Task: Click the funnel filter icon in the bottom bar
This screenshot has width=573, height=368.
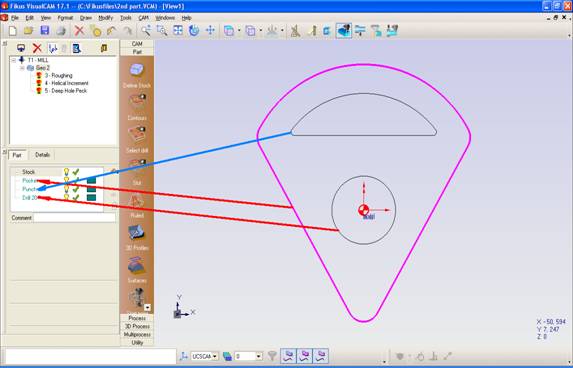Action: coord(272,356)
